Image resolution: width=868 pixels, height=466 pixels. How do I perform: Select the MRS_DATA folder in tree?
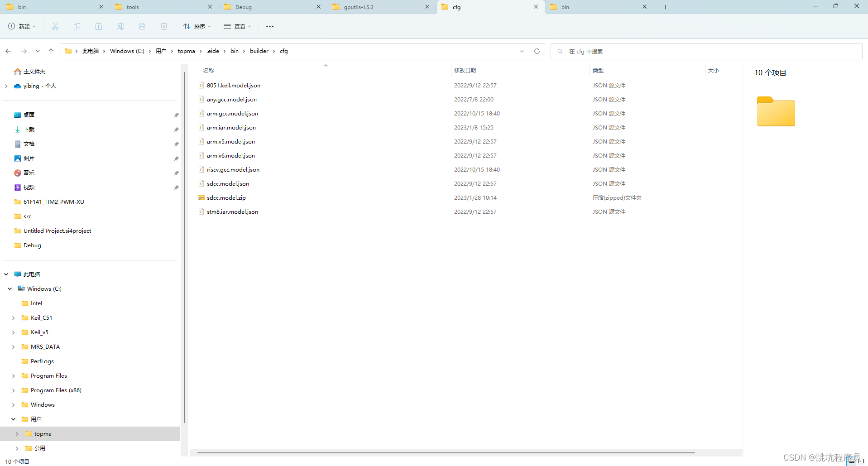point(45,347)
